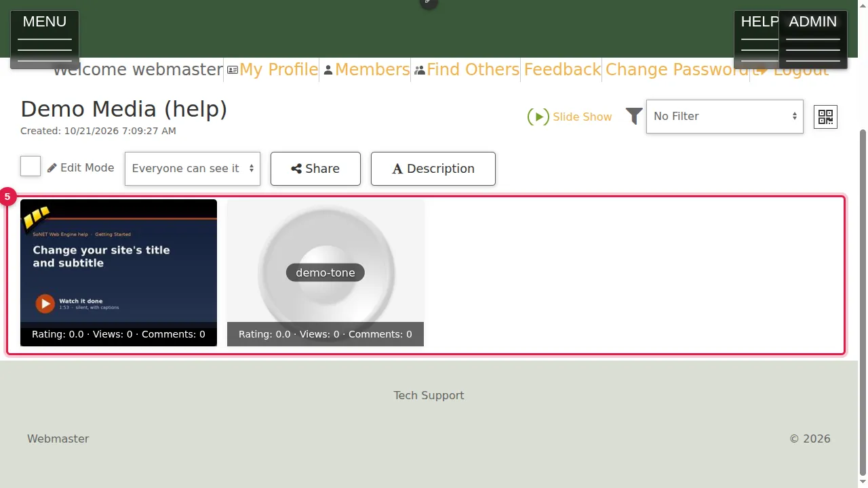868x488 pixels.
Task: Click the Share button
Action: click(315, 169)
